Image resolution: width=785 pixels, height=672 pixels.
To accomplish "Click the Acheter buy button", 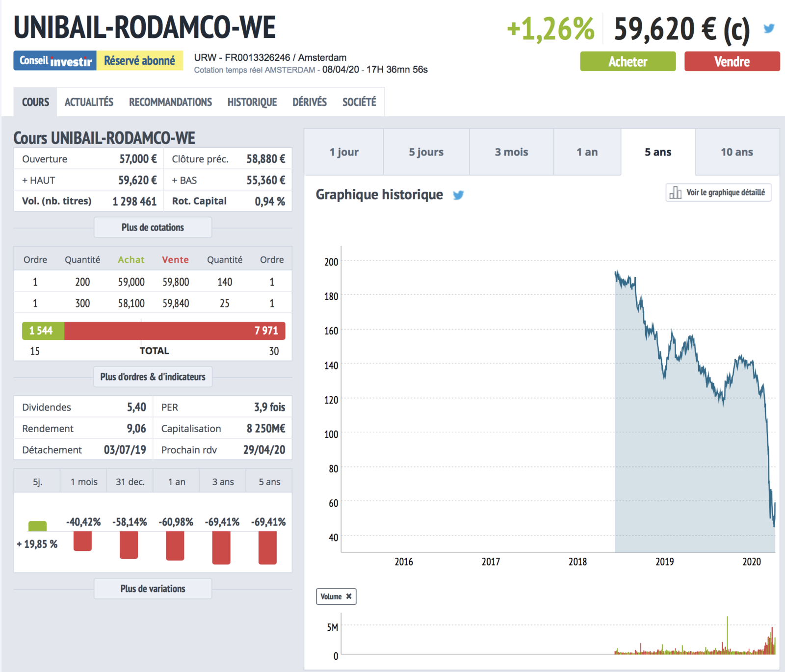I will pyautogui.click(x=628, y=61).
